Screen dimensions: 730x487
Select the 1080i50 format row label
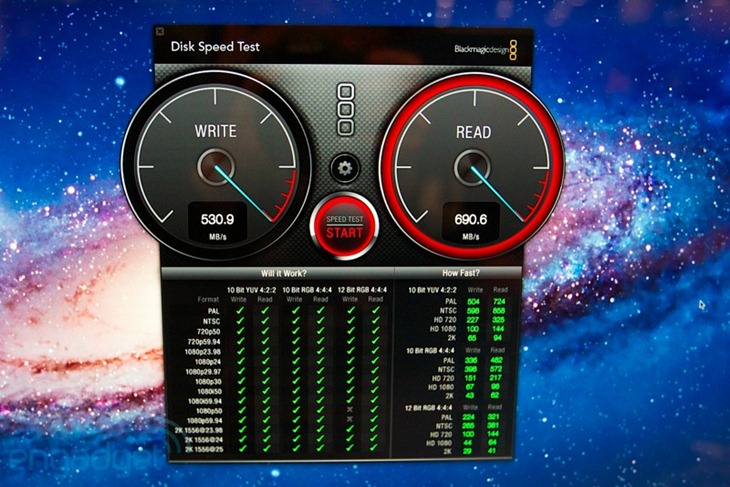[209, 391]
